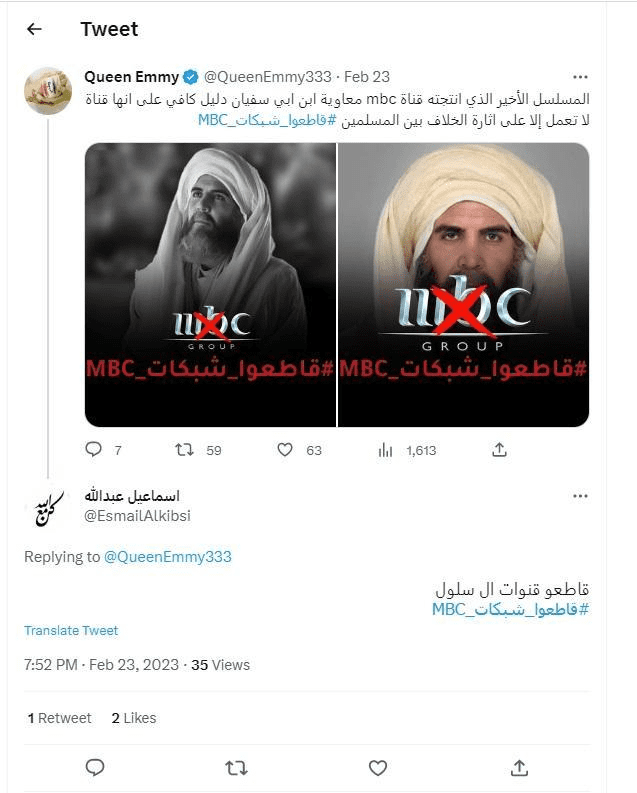
Task: Open Queen Emmy's profile avatar
Action: tap(48, 91)
